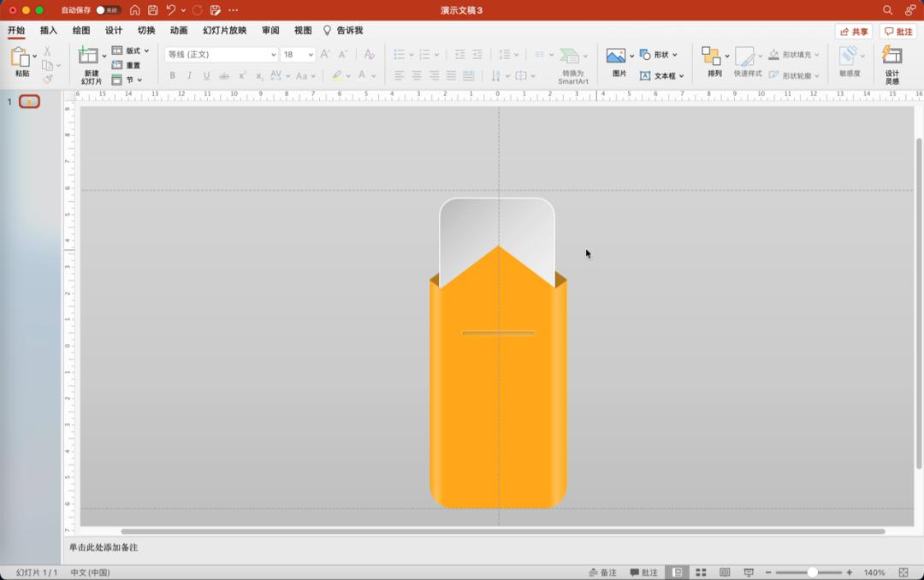
Task: Click the Share (共享) button
Action: (x=854, y=32)
